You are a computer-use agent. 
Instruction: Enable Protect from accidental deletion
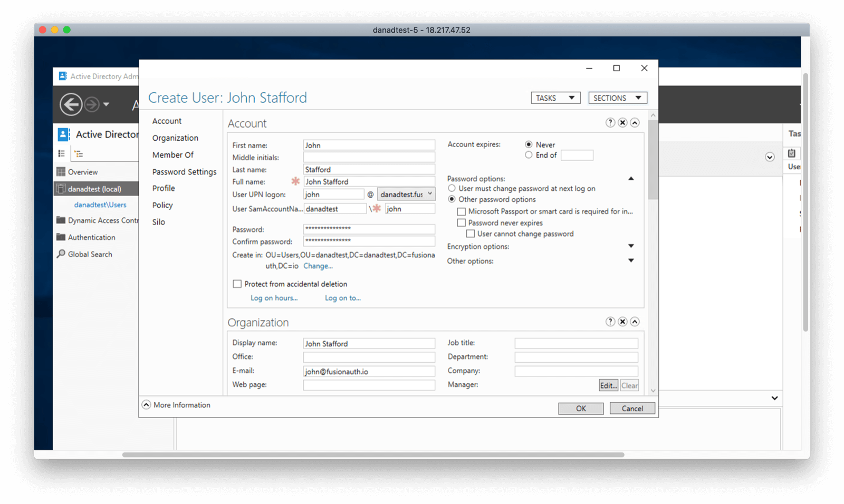pyautogui.click(x=237, y=284)
